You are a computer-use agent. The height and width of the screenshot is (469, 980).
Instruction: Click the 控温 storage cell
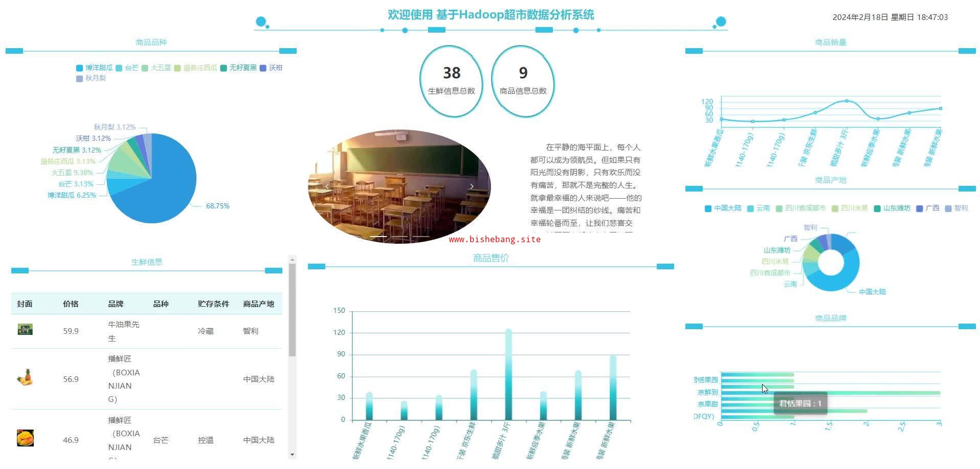pos(206,440)
